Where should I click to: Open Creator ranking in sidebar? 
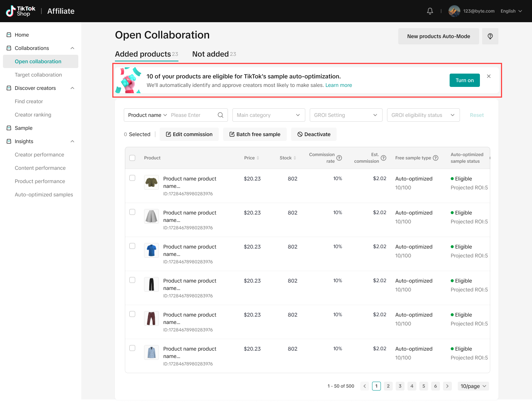click(x=33, y=115)
